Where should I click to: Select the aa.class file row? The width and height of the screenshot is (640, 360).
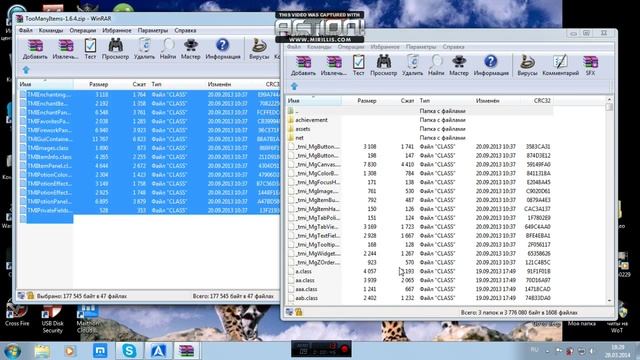[420, 280]
